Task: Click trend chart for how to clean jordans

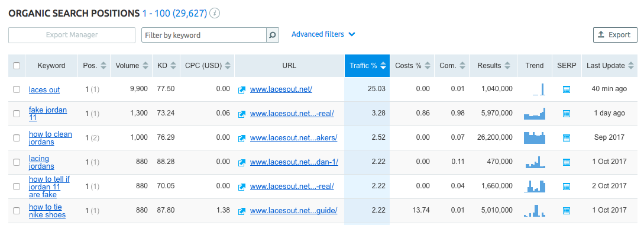Action: [535, 138]
